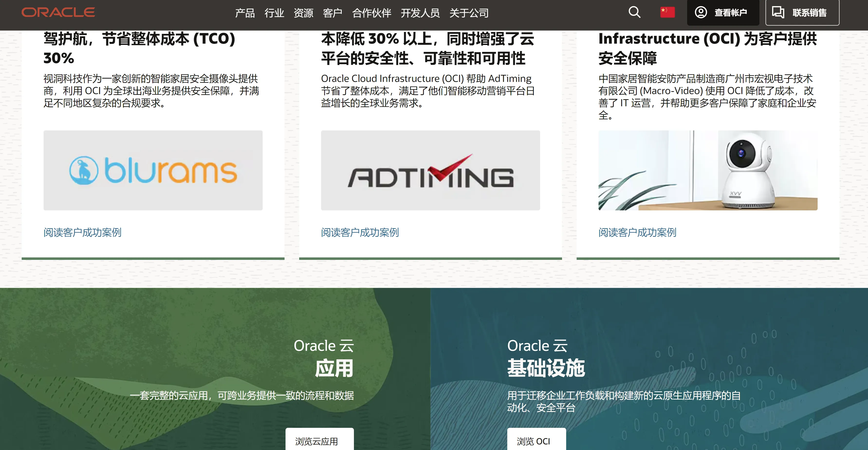The width and height of the screenshot is (868, 450).
Task: Open 阅读客户成功案例 link under AdTiming
Action: (360, 232)
